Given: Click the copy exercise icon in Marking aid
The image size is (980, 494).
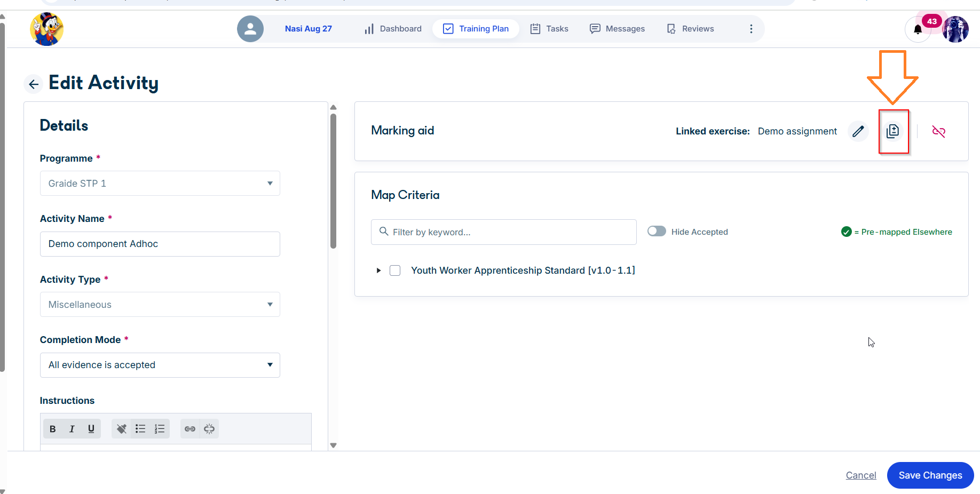Looking at the screenshot, I should tap(893, 131).
